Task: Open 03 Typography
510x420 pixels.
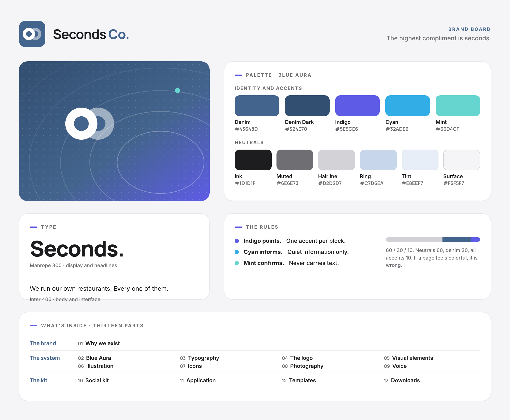Action: pos(200,358)
